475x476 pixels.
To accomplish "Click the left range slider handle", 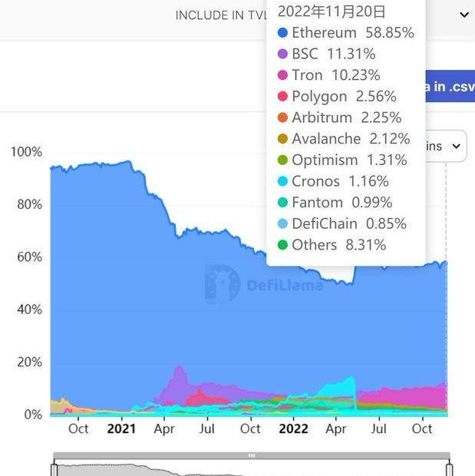I will coord(54,468).
